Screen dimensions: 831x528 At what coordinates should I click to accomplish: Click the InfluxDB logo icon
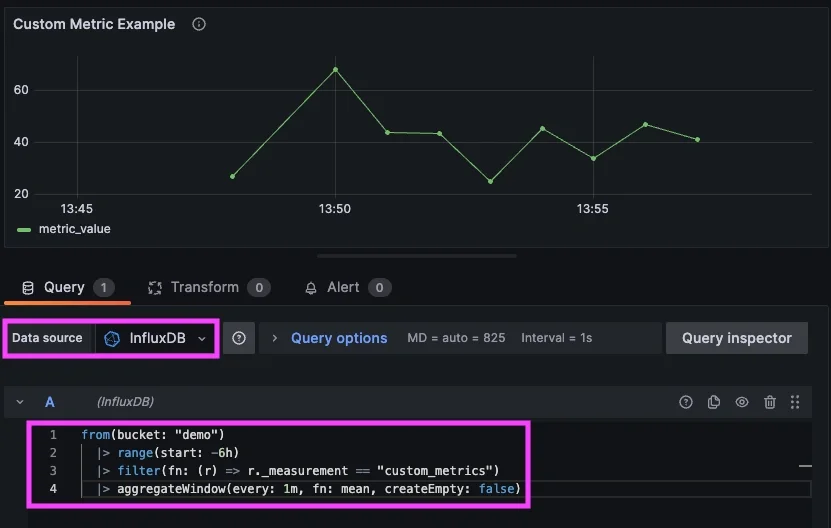click(x=112, y=339)
